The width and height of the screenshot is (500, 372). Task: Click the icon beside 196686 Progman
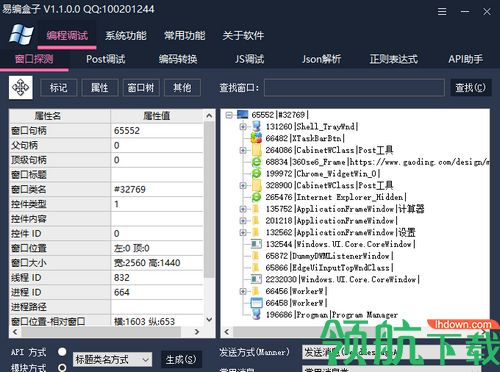click(x=256, y=314)
